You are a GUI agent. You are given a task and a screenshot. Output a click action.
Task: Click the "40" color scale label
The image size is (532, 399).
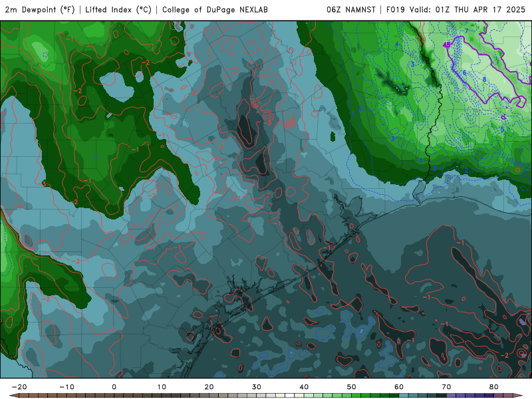[304, 387]
